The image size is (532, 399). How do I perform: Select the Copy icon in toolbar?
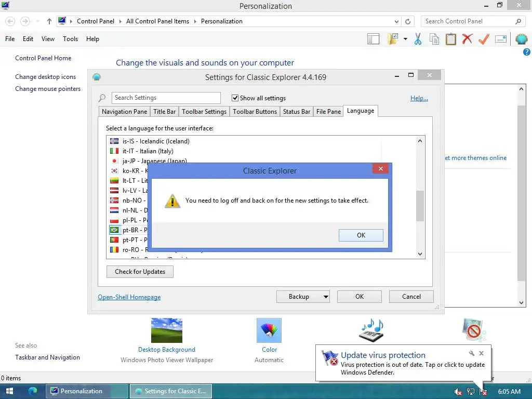pos(434,39)
